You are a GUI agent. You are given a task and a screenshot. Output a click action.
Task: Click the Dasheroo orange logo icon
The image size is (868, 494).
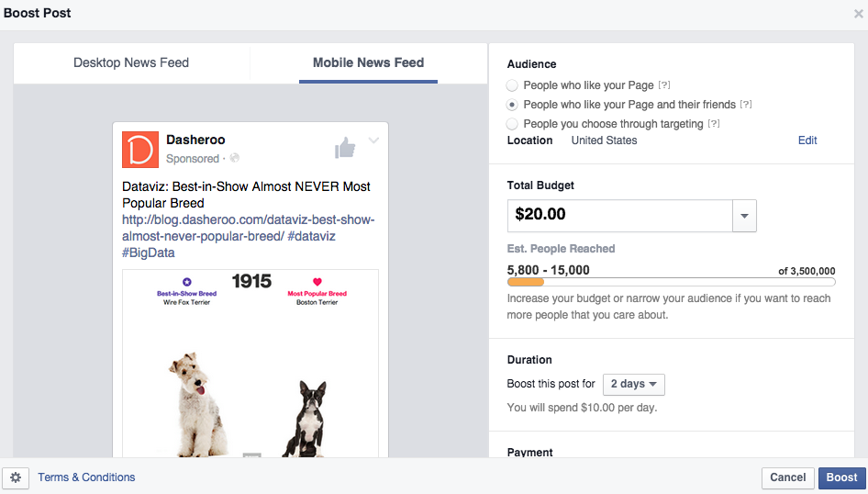point(140,150)
